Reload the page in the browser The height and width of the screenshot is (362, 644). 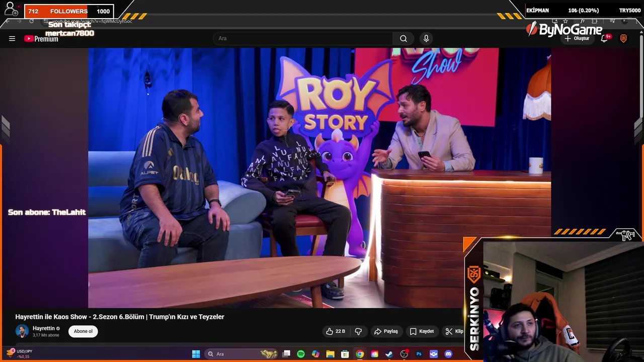coord(31,21)
